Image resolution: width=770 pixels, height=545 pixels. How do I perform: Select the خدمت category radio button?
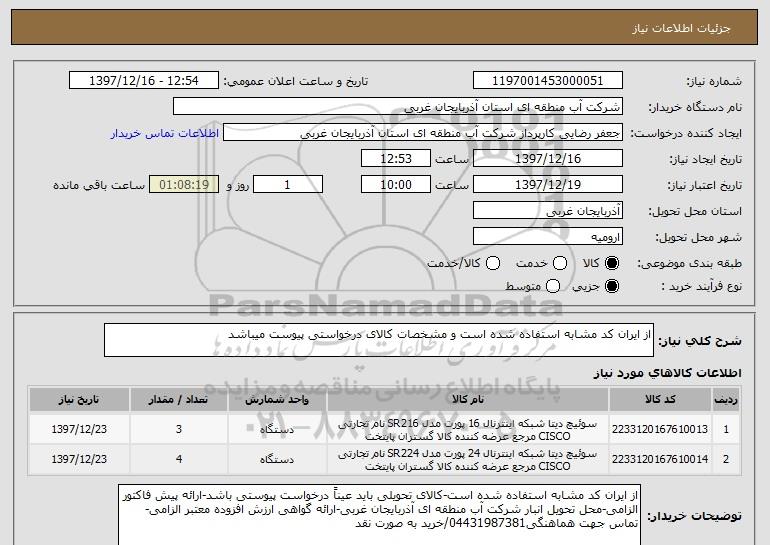click(560, 263)
